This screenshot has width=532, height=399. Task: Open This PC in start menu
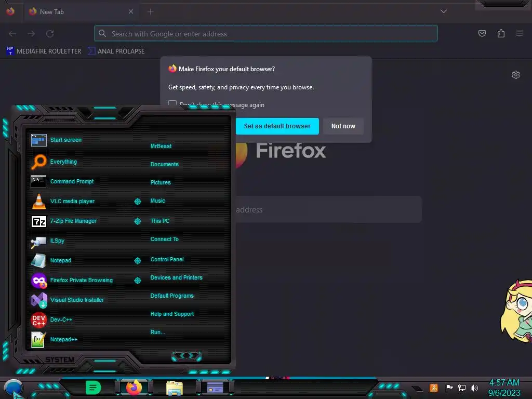(x=160, y=221)
